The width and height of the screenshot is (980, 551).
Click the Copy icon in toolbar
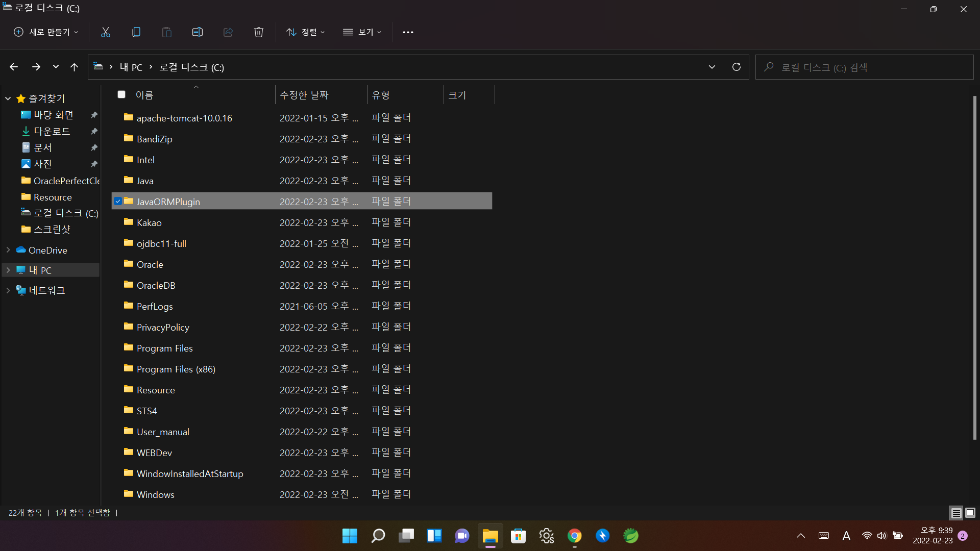pyautogui.click(x=136, y=32)
